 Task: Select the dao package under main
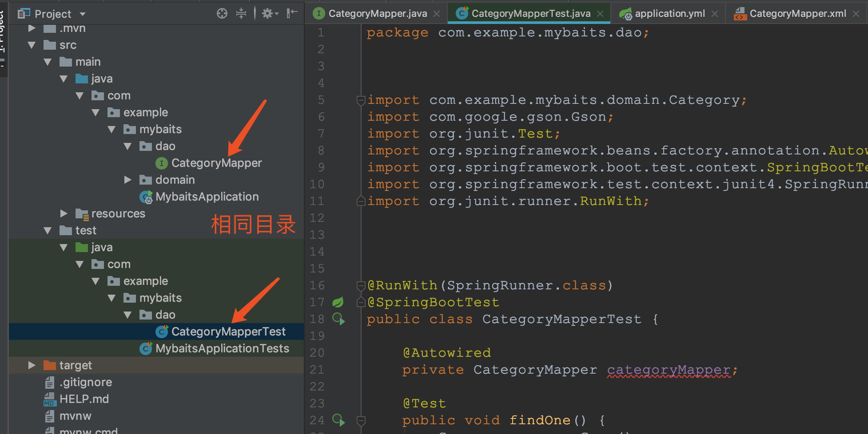[165, 146]
